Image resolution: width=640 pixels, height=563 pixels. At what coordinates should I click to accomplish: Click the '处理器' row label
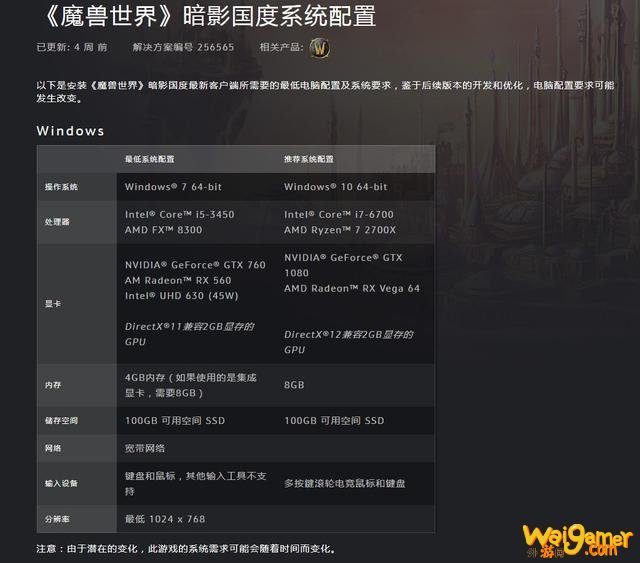point(57,222)
